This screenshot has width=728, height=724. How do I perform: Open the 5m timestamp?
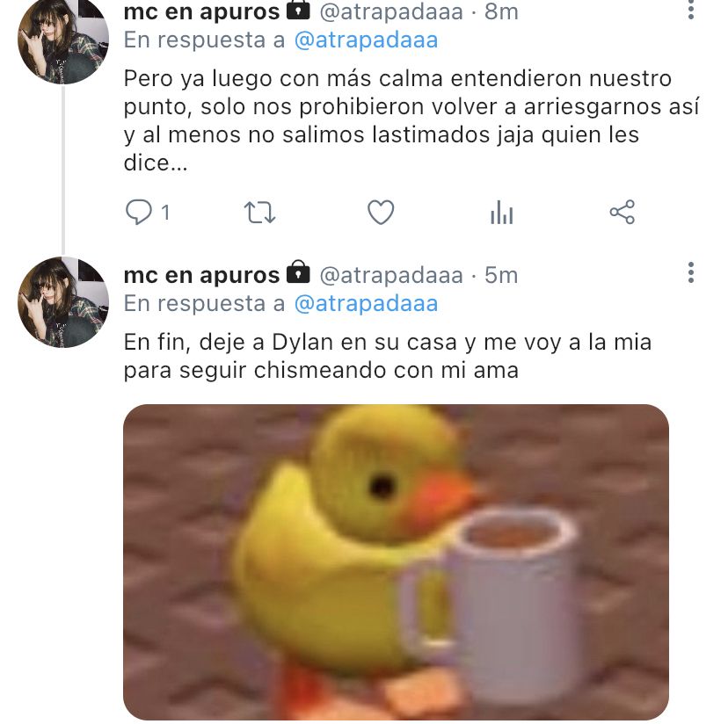(501, 275)
